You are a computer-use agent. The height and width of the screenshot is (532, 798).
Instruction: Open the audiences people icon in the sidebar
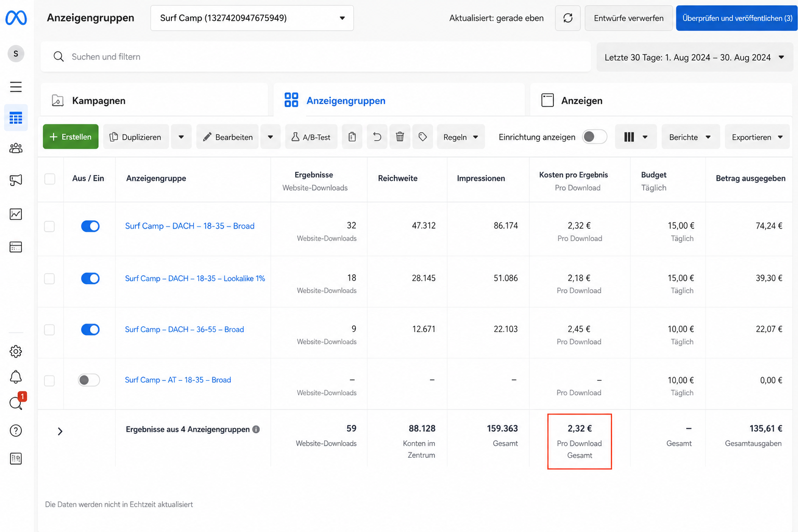click(16, 149)
